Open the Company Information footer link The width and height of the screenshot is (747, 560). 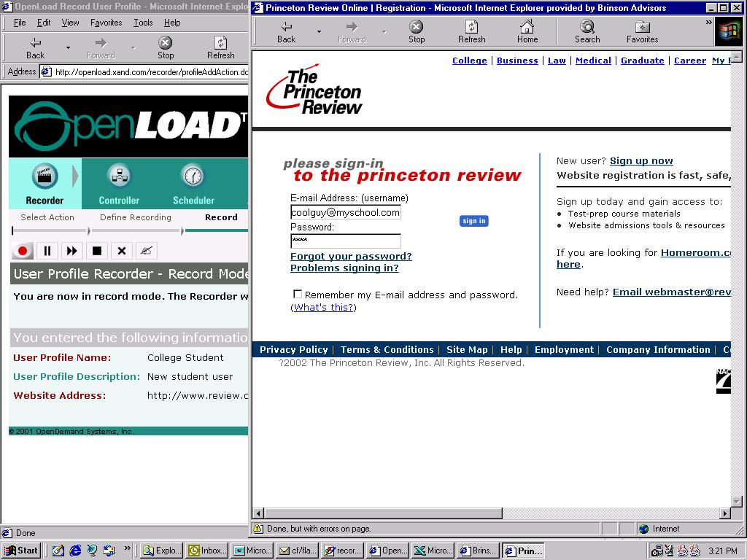[x=658, y=349]
